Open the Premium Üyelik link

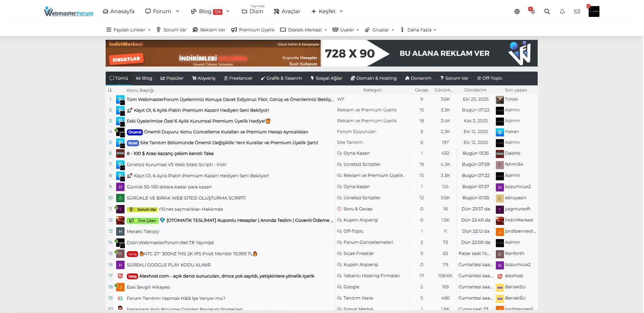pos(253,30)
